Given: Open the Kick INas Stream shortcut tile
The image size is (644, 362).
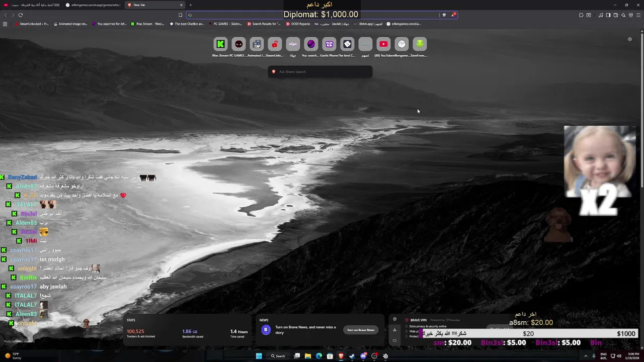Looking at the screenshot, I should [x=220, y=44].
